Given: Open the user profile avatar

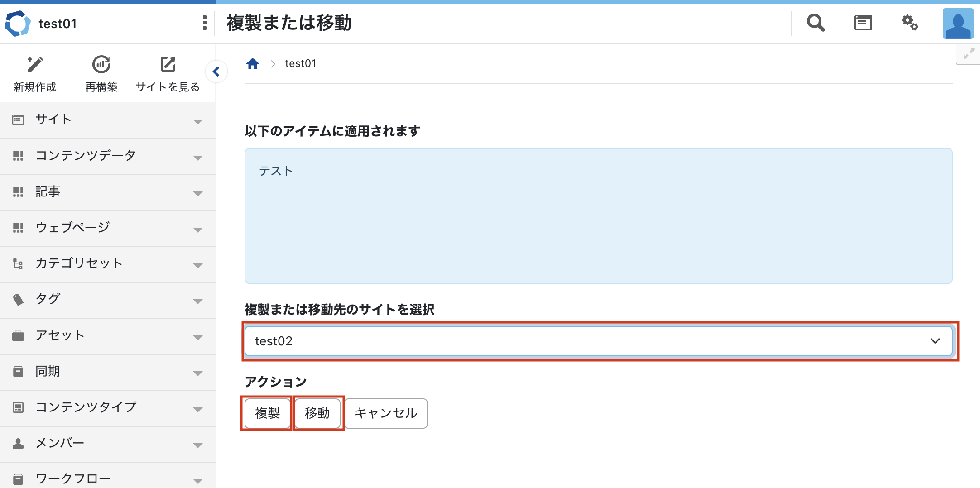Looking at the screenshot, I should pos(958,24).
